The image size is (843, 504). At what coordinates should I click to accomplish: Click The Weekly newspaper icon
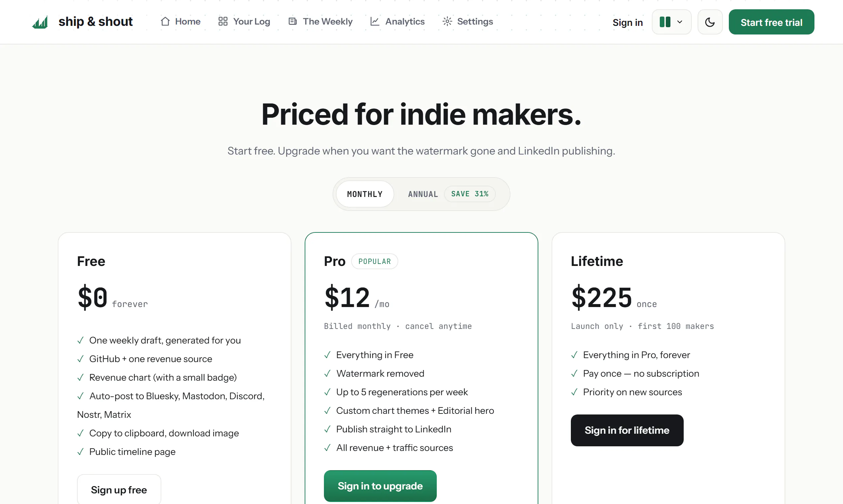[x=293, y=22]
